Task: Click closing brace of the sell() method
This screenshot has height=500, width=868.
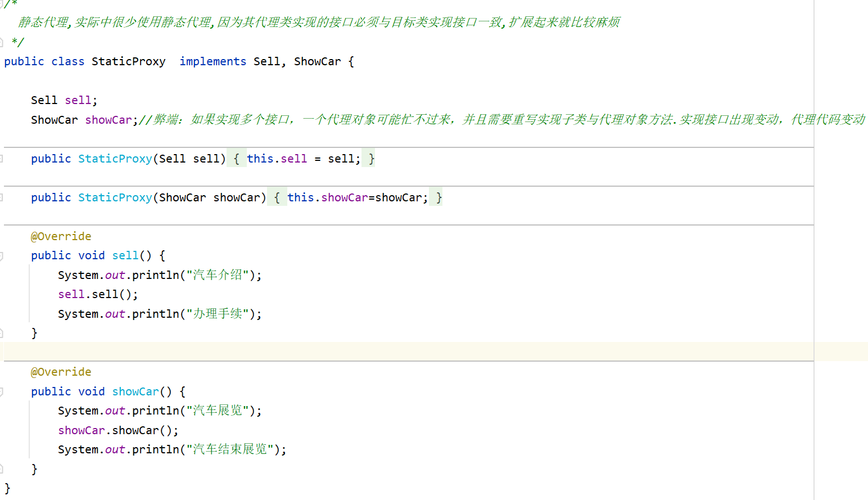Action: (34, 334)
